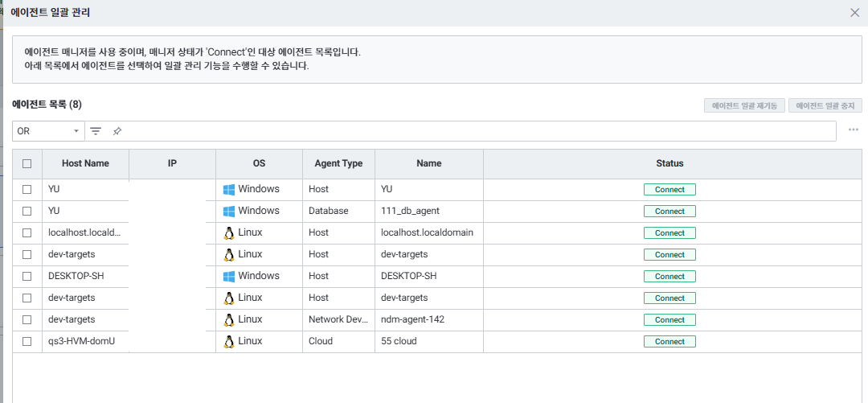868x403 pixels.
Task: Close the agent bulk management dialog
Action: tap(854, 13)
